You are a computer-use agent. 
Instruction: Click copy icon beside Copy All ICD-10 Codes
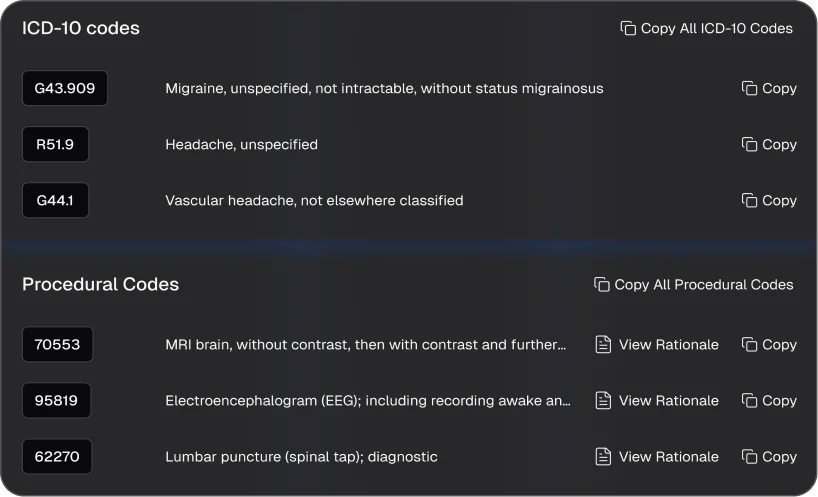click(x=628, y=28)
